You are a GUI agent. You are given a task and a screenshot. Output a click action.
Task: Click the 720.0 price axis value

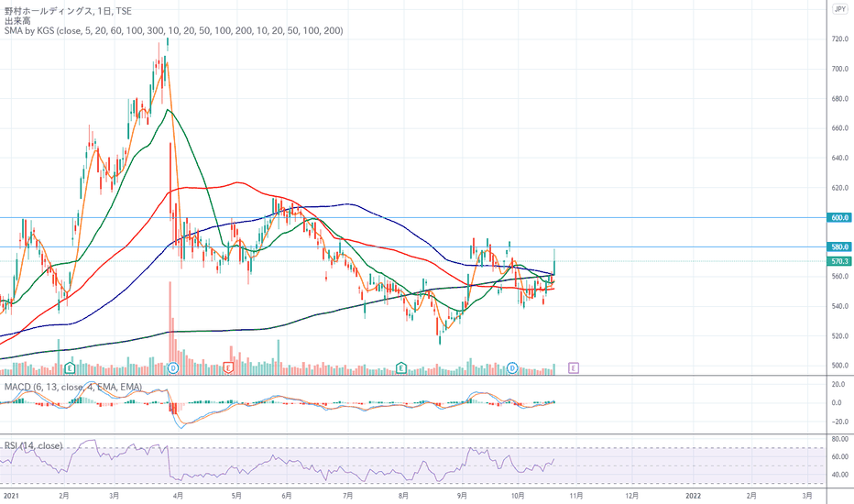coord(840,39)
